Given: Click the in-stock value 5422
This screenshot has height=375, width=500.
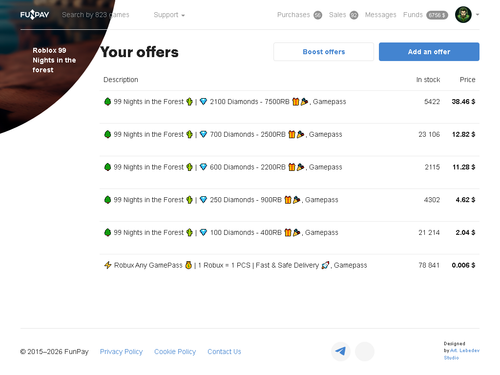Looking at the screenshot, I should (432, 101).
